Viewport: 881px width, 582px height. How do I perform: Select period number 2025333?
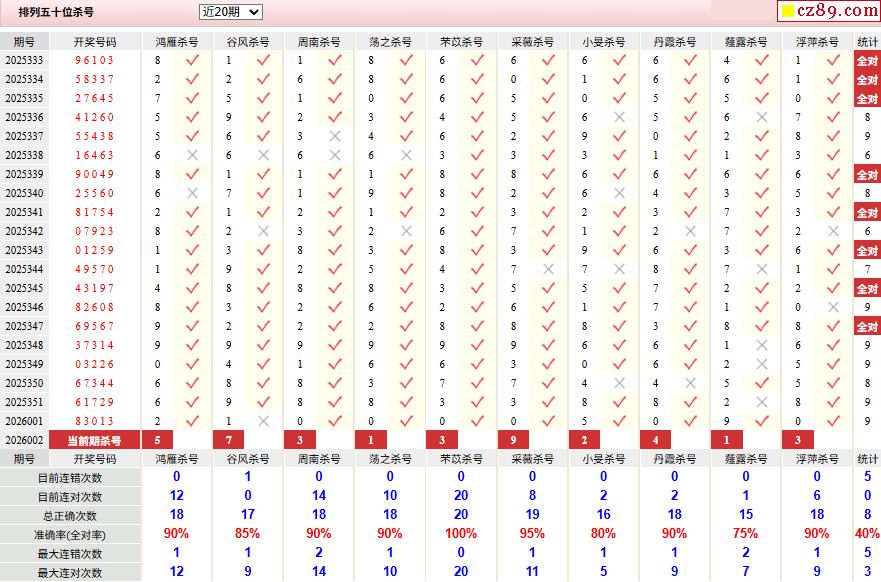coord(24,60)
